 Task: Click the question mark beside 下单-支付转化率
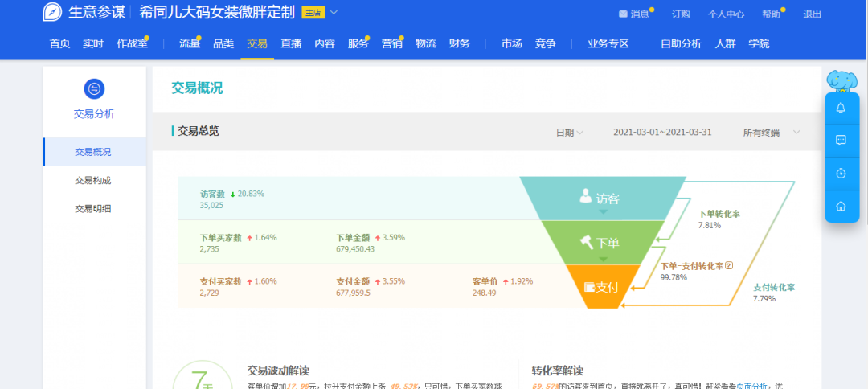[x=729, y=265]
